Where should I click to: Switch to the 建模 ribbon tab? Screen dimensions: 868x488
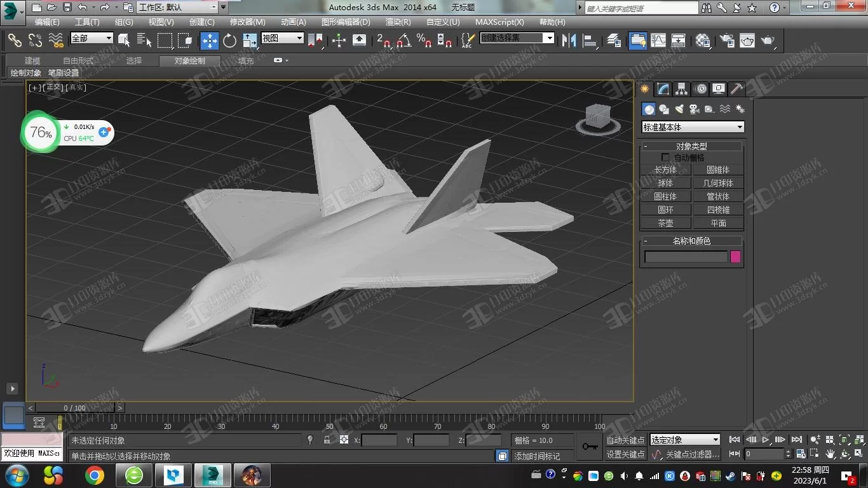[32, 61]
